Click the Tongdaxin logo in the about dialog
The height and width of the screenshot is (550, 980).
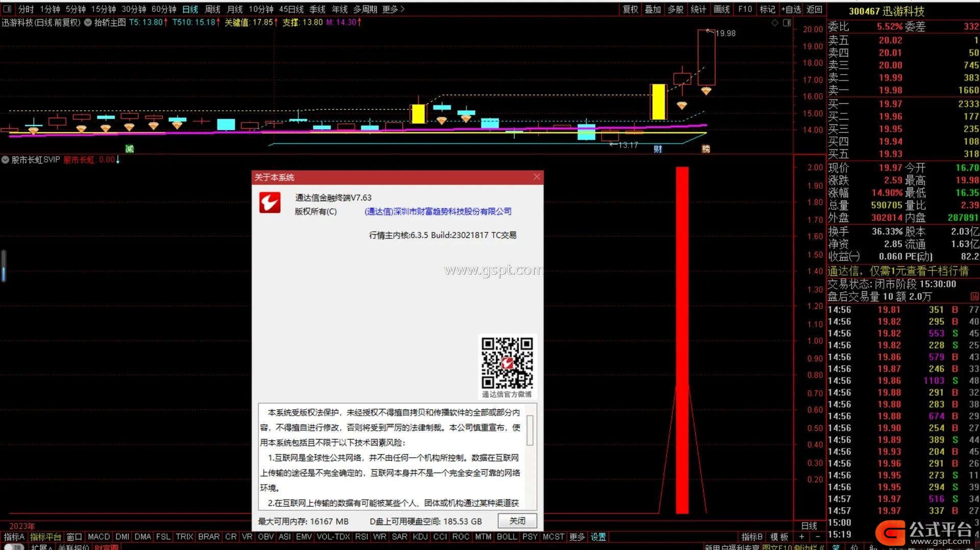pos(269,203)
